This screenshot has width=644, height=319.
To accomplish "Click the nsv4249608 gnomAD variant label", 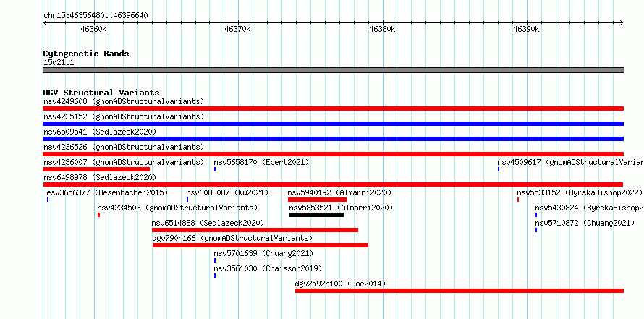I will [124, 101].
